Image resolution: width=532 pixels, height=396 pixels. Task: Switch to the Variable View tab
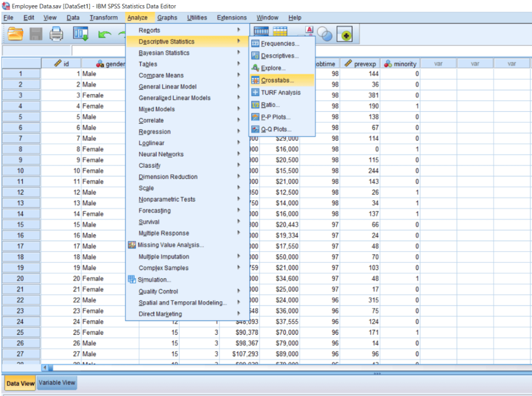57,382
